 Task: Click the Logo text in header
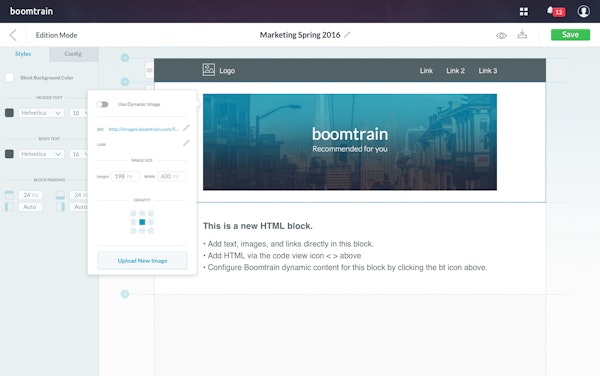coord(227,71)
